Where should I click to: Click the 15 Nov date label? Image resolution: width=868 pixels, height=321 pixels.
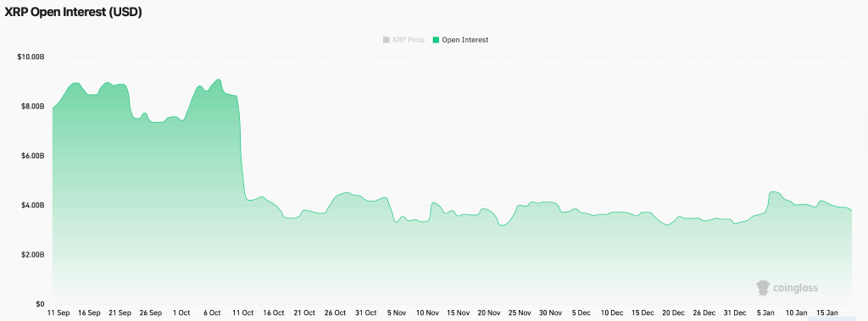tap(459, 313)
